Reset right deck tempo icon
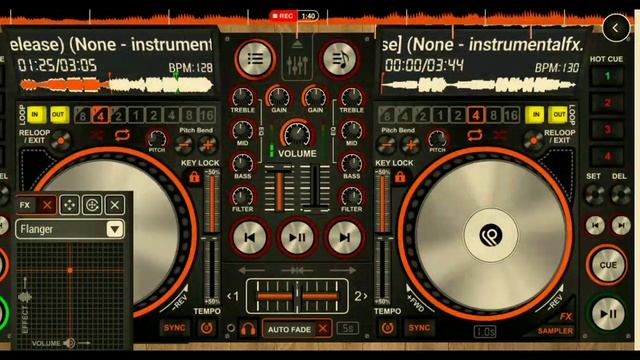 pos(387,328)
